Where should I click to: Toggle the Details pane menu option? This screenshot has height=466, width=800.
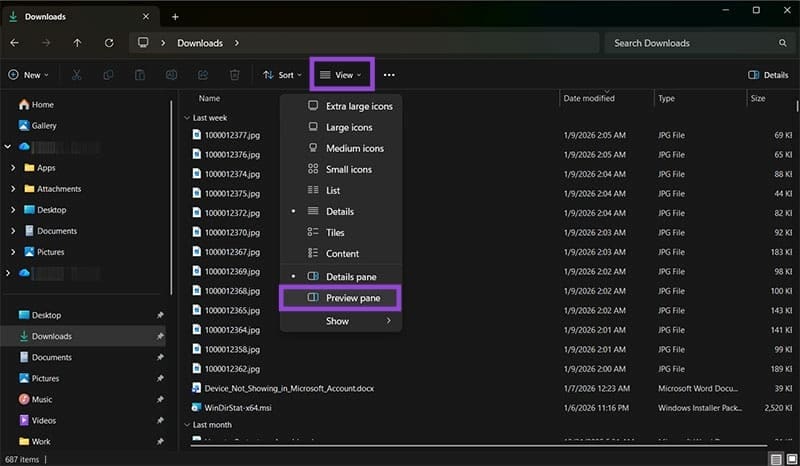point(340,277)
